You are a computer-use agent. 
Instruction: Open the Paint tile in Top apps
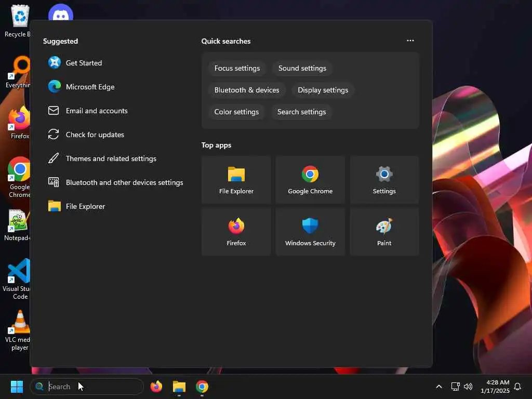[x=384, y=232]
